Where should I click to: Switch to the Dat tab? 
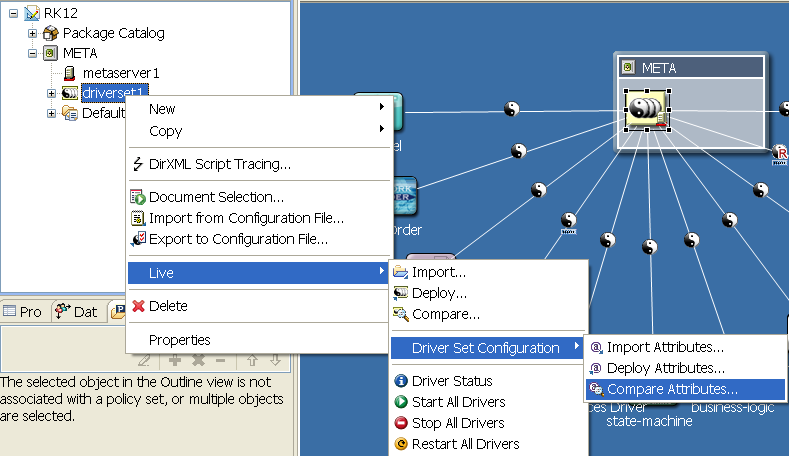pos(76,312)
